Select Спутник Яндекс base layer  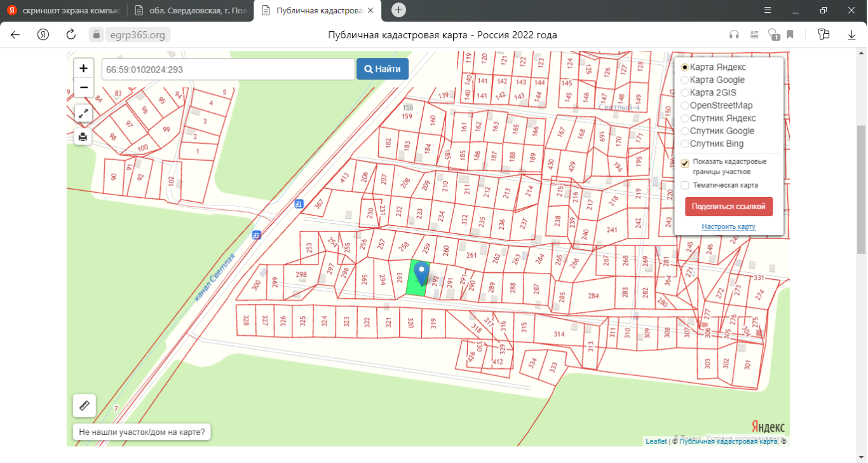coord(684,118)
